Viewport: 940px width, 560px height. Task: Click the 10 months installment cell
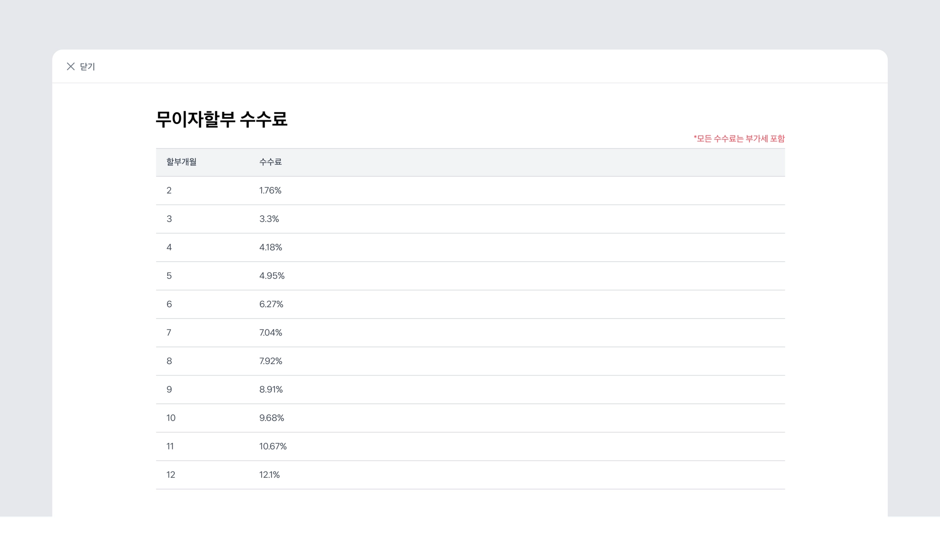click(x=171, y=418)
